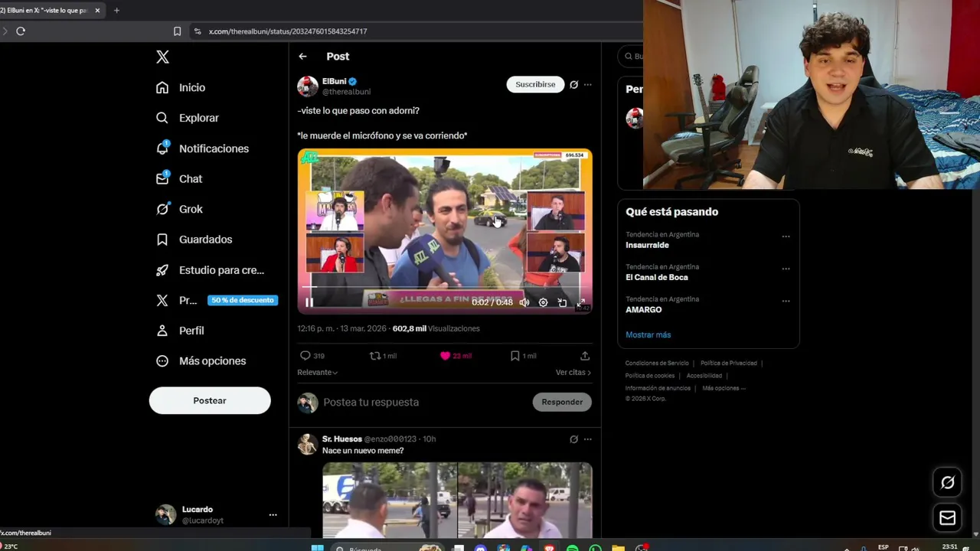Open the X logo home link
This screenshot has width=980, height=551.
(162, 57)
